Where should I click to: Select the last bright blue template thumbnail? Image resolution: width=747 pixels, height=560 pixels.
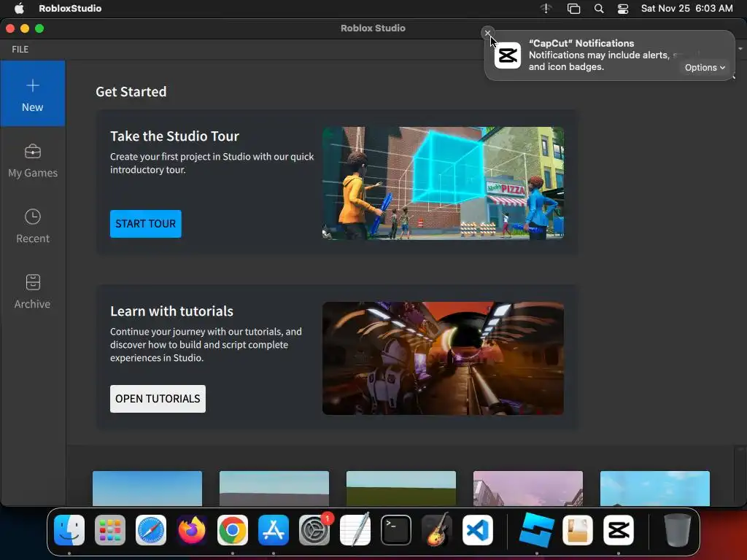pos(655,489)
